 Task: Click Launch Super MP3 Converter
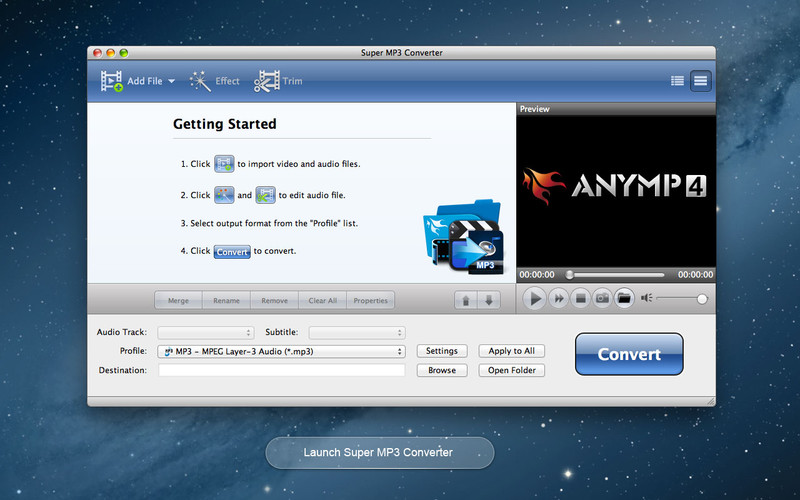380,453
